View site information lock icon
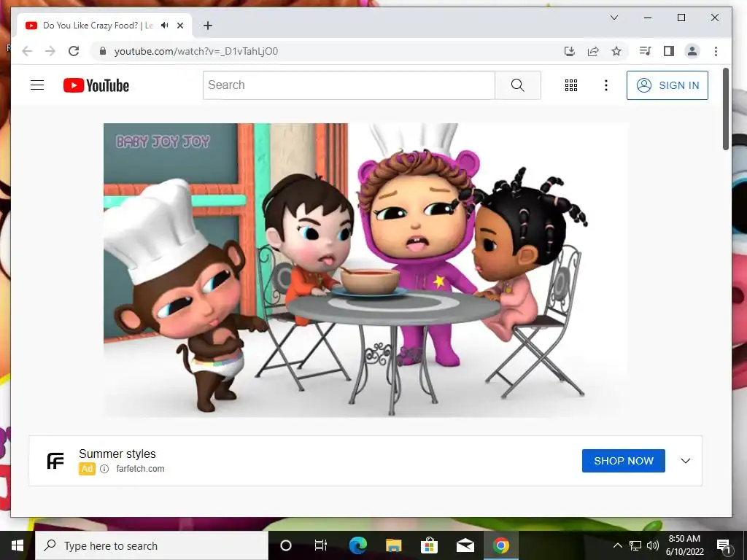This screenshot has height=560, width=747. 102,51
